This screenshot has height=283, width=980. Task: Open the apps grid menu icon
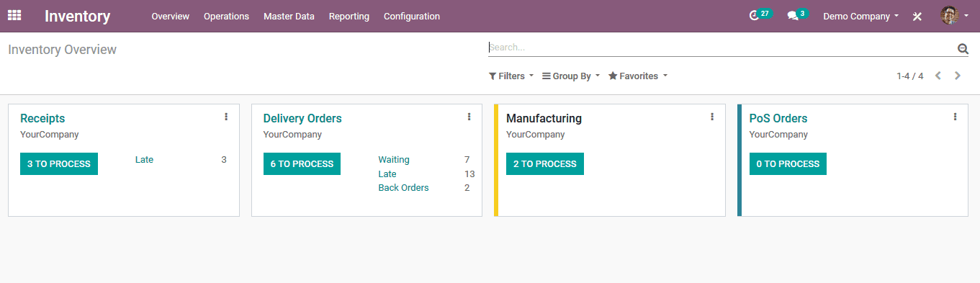click(x=14, y=15)
